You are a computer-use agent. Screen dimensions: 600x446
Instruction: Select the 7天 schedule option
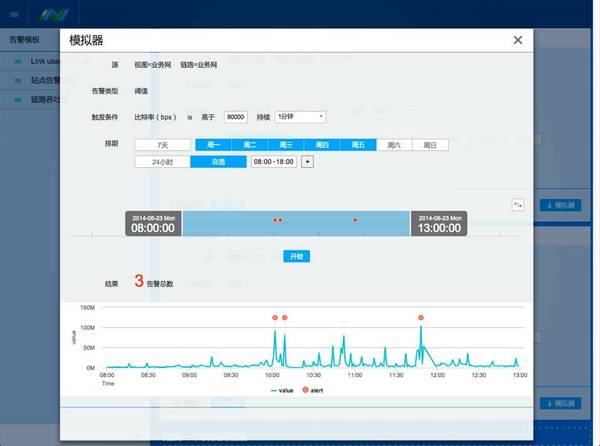163,145
